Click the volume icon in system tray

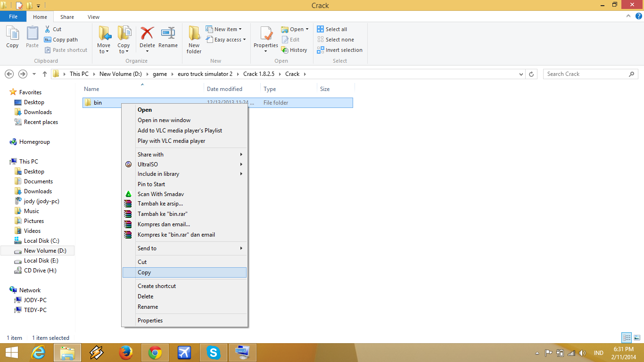[x=582, y=353]
